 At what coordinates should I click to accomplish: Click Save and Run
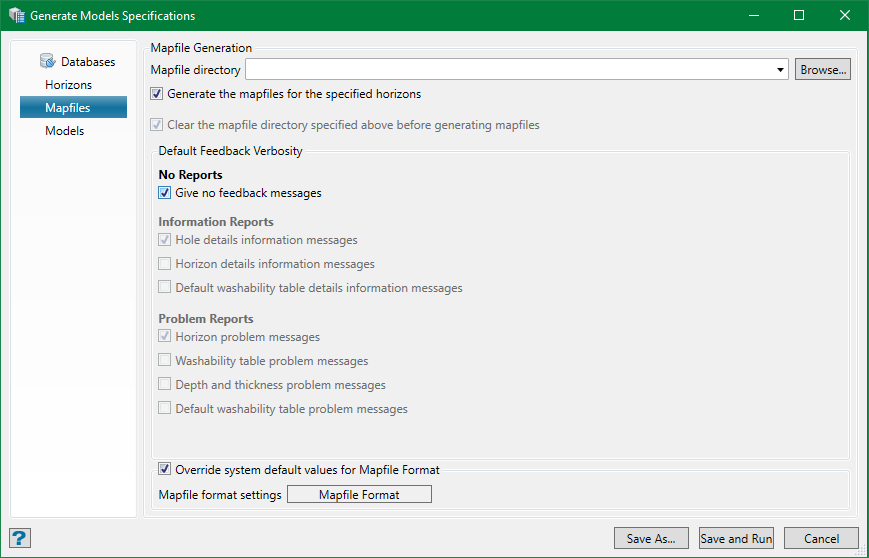point(736,538)
